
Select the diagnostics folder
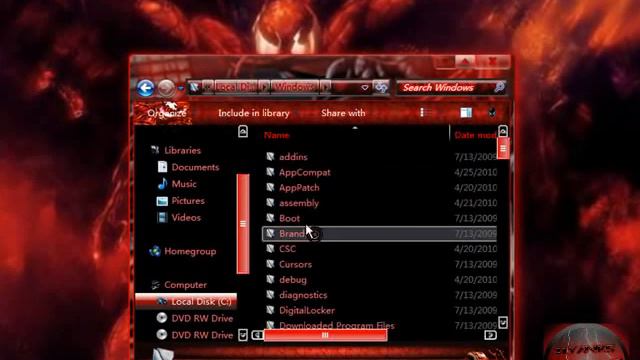[x=303, y=295]
